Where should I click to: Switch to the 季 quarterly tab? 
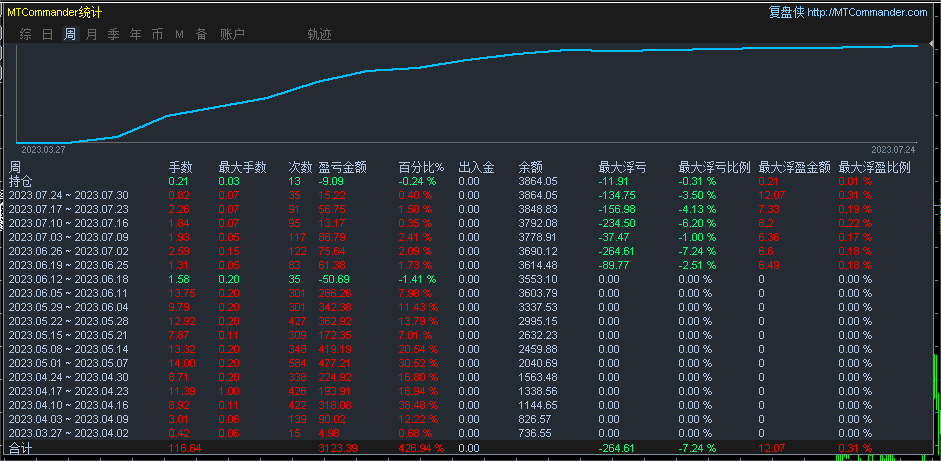113,34
